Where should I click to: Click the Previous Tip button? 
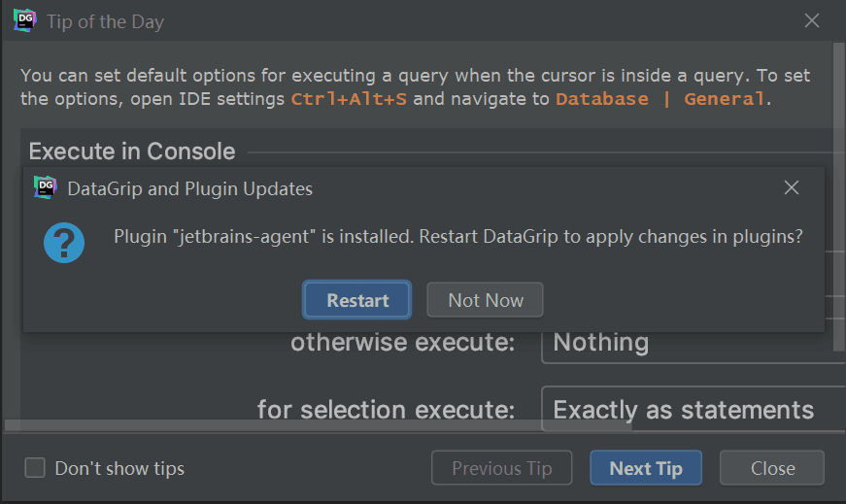point(501,468)
